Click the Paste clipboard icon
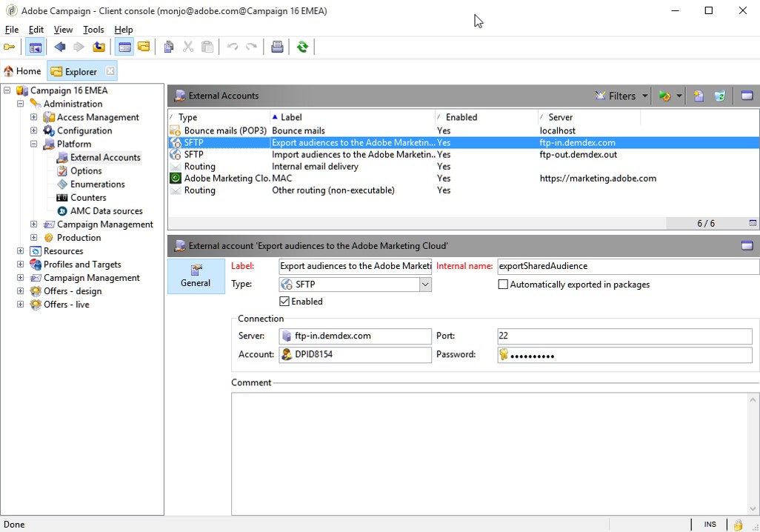760x532 pixels. (x=207, y=47)
